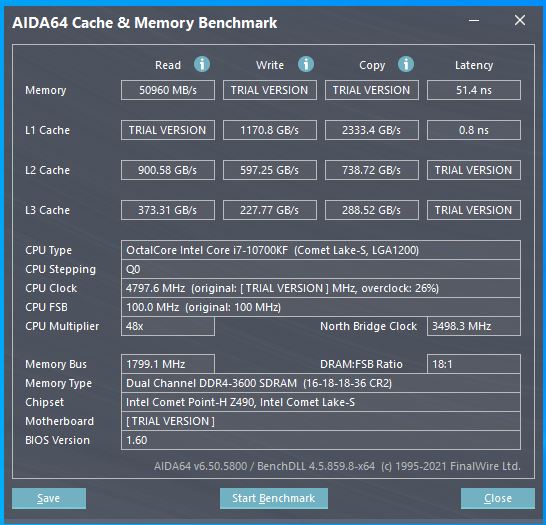The width and height of the screenshot is (546, 525).
Task: Save the benchmark results
Action: [x=49, y=498]
